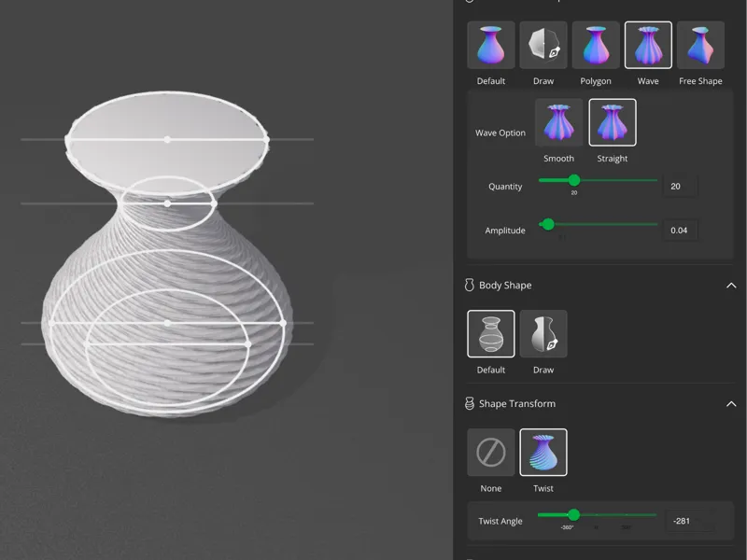
Task: Click the Twist Angle slider handle
Action: (573, 514)
